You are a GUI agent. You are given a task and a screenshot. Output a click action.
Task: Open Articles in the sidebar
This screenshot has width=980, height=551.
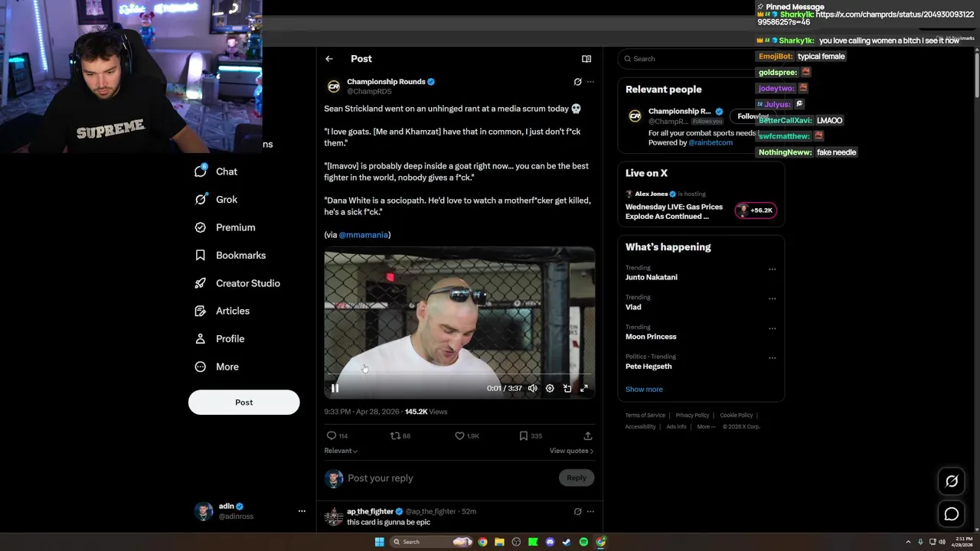click(222, 311)
